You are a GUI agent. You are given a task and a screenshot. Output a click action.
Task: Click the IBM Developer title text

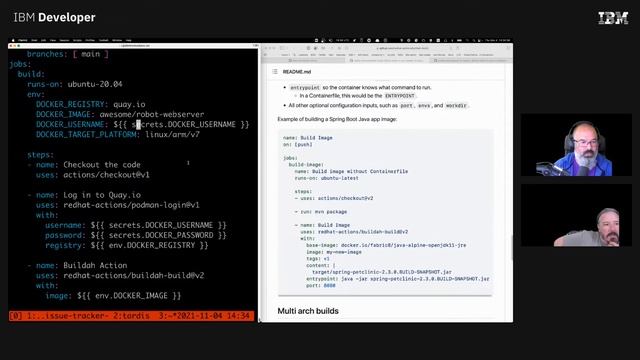pyautogui.click(x=54, y=18)
